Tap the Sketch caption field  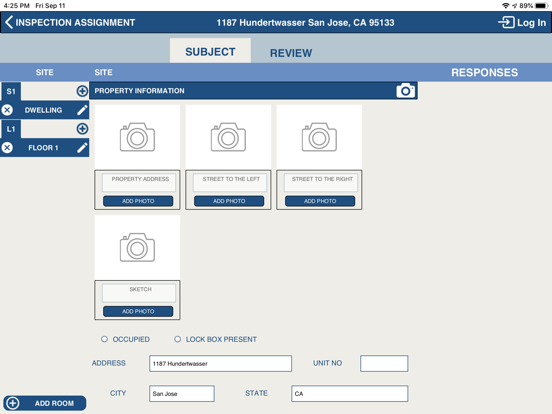click(x=139, y=293)
